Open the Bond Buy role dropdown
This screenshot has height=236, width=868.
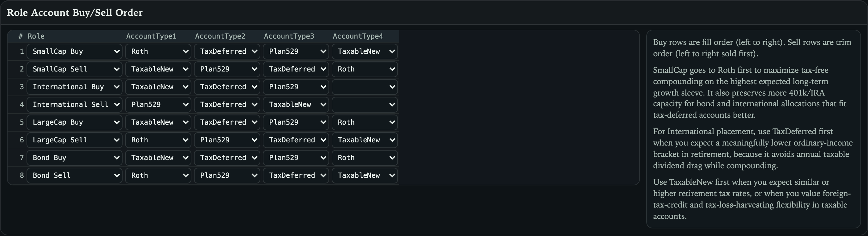tap(75, 158)
